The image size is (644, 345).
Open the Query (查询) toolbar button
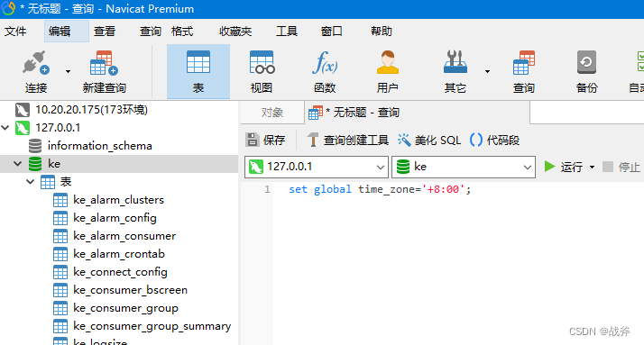coord(523,71)
